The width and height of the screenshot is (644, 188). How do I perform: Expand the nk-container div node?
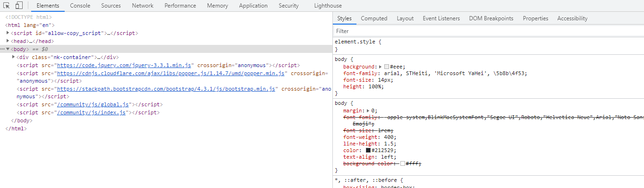[14, 57]
